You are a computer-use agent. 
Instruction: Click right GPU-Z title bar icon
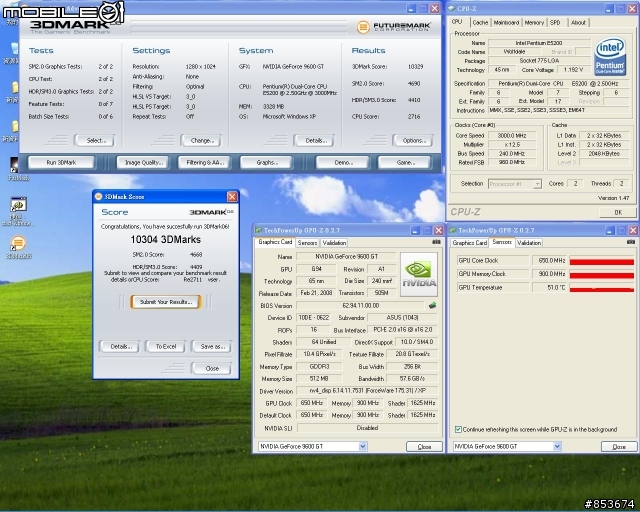tap(453, 231)
